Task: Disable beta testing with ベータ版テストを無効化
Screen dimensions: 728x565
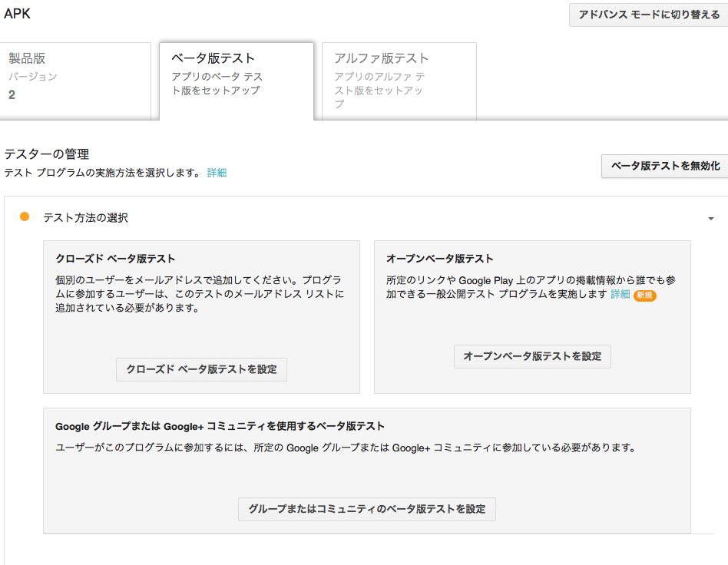Action: (x=664, y=166)
